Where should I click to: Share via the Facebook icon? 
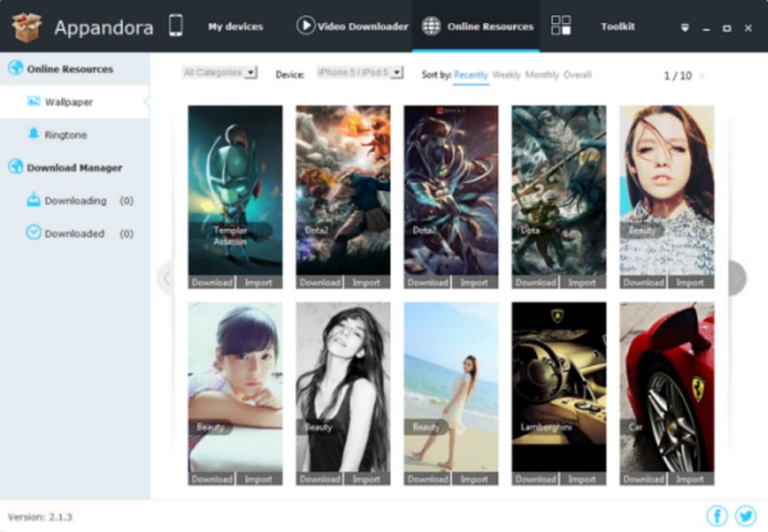tap(717, 515)
